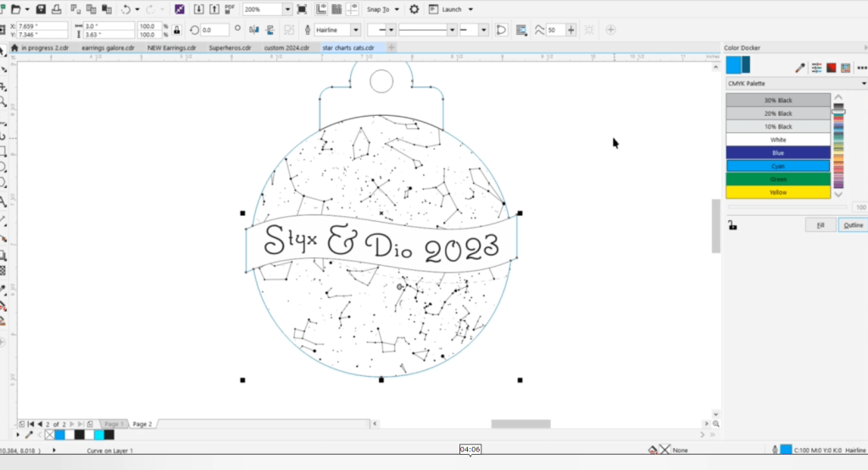Screen dimensions: 868x470
Task: Click the Save document icon
Action: 40,9
